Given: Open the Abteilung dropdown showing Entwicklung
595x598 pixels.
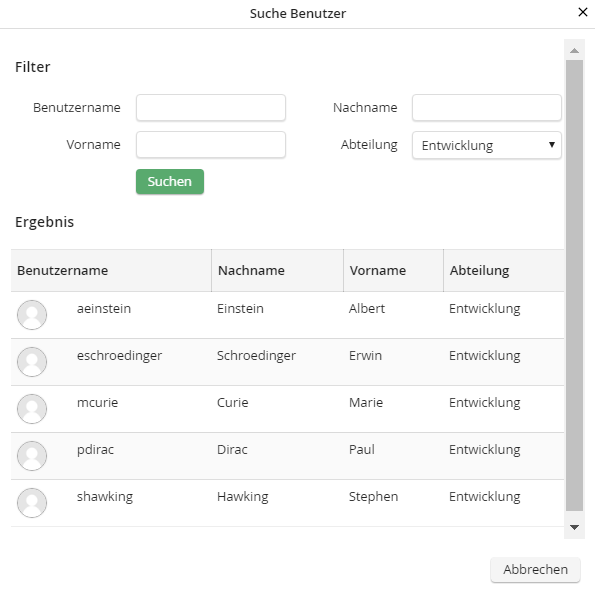Looking at the screenshot, I should 487,145.
